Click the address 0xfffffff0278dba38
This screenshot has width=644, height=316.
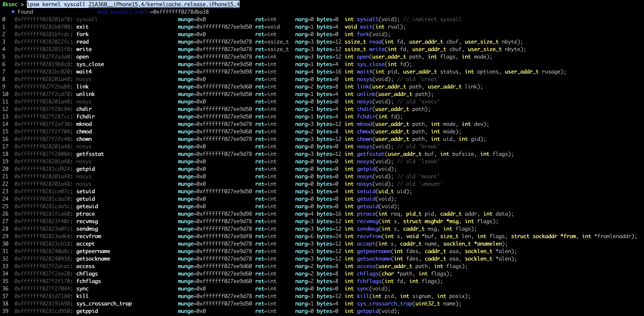tap(181, 12)
